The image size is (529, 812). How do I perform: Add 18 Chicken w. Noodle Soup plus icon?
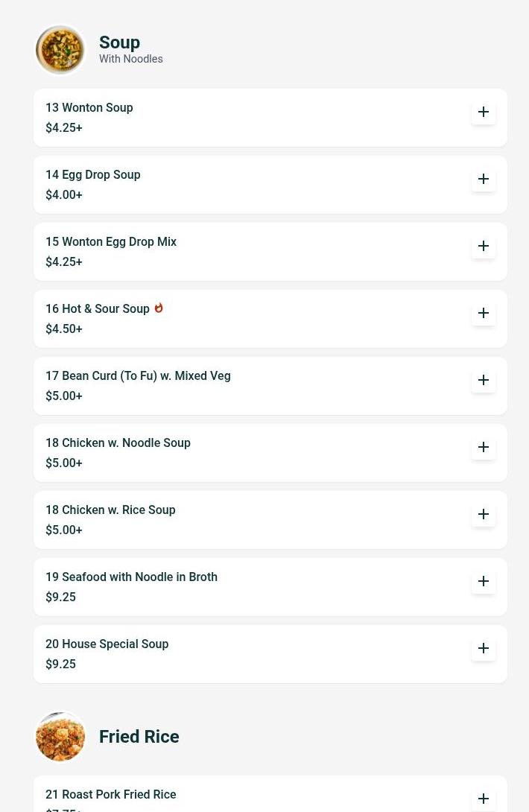(x=483, y=448)
